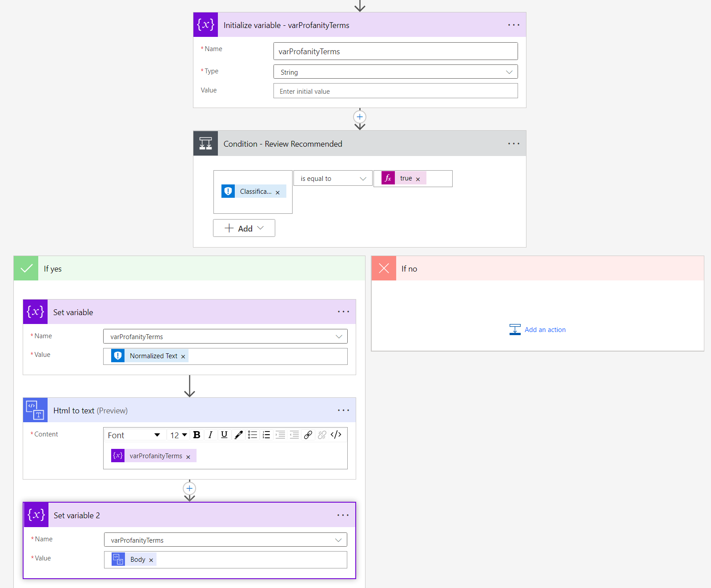Click Add an action link
The width and height of the screenshot is (711, 588).
click(x=545, y=330)
